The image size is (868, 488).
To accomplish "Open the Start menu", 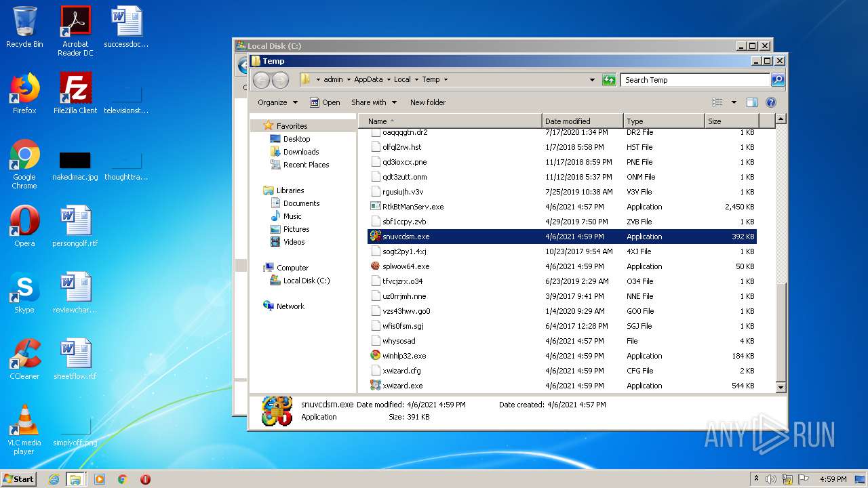I will [19, 479].
